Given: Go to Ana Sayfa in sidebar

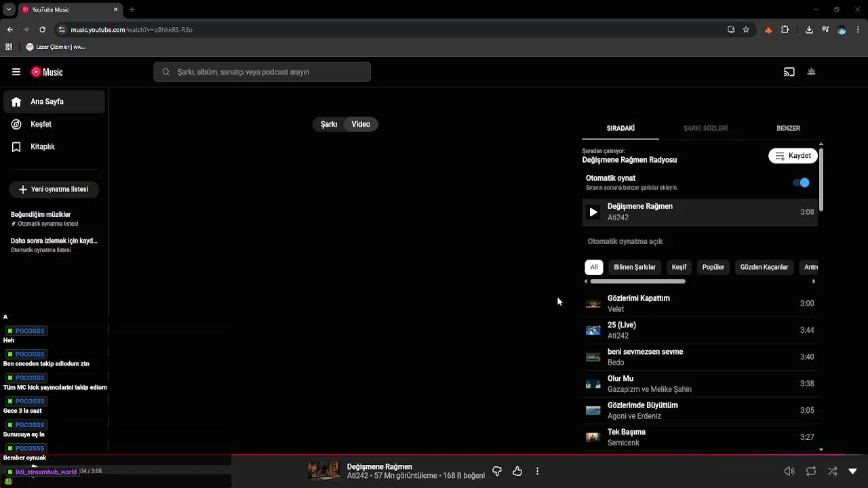Looking at the screenshot, I should coord(54,102).
